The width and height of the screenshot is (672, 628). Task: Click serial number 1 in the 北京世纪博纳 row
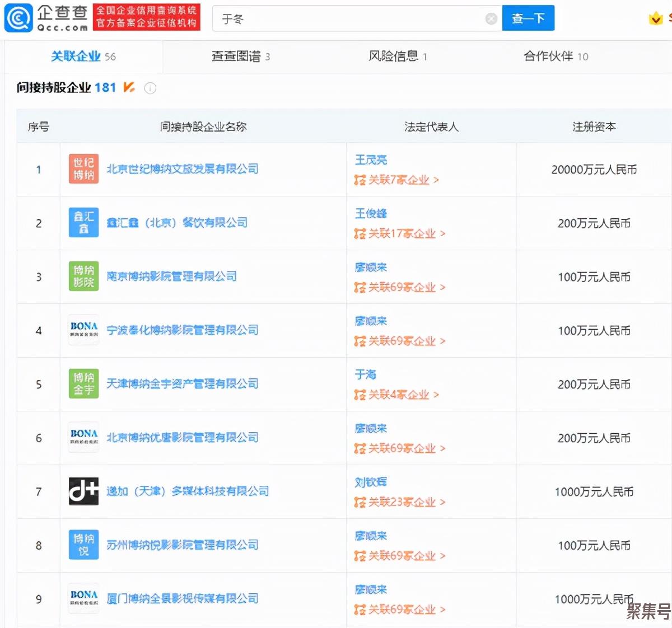click(x=39, y=170)
